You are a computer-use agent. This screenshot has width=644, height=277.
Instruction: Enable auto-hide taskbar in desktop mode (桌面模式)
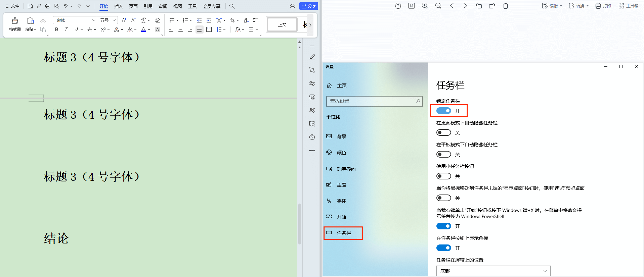443,132
